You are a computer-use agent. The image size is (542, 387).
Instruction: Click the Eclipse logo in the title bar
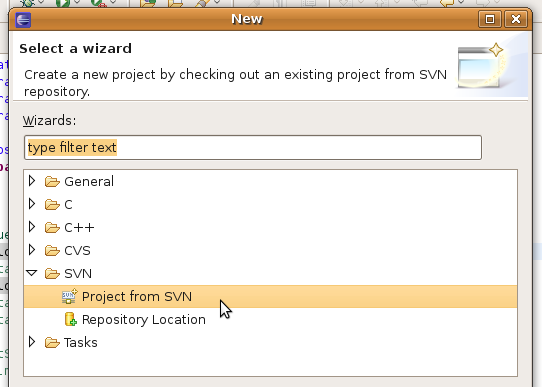pos(23,20)
